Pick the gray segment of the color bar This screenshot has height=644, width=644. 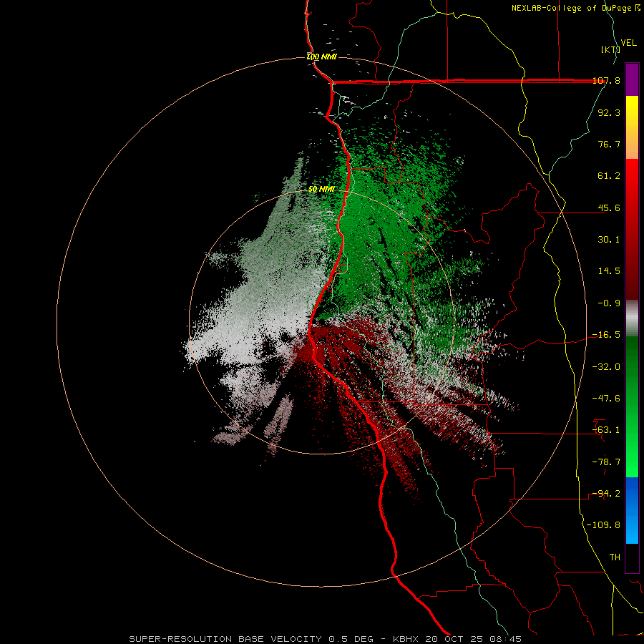click(x=632, y=316)
